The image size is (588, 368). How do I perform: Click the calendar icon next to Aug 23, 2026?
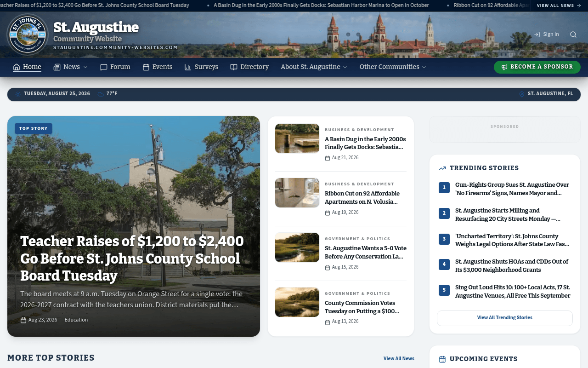click(x=23, y=320)
